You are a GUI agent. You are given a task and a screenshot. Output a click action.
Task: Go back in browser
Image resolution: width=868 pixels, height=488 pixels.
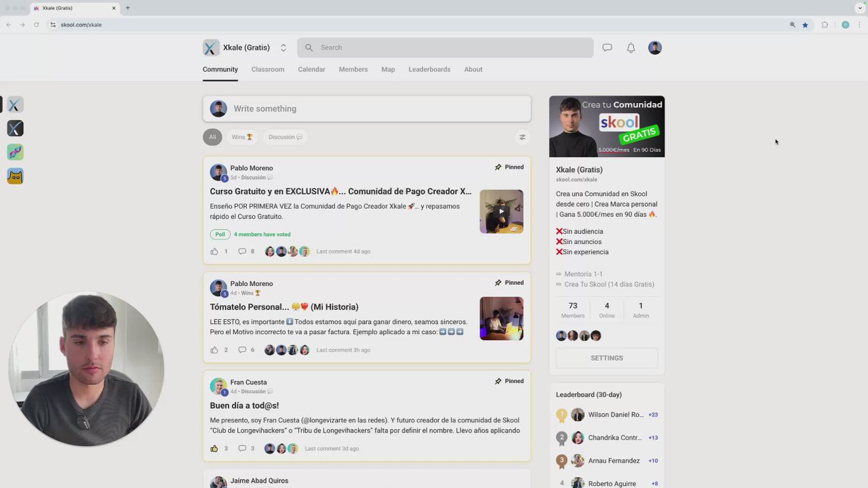[x=8, y=25]
